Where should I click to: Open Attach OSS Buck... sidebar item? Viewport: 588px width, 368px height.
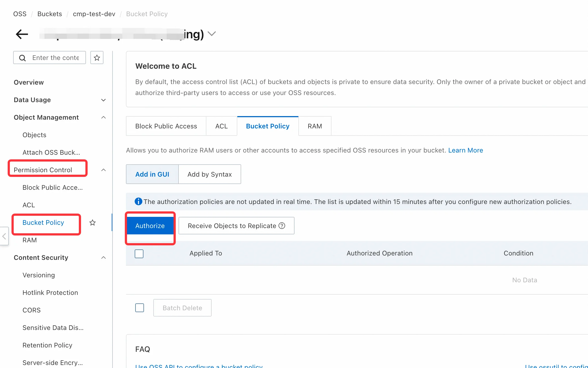(51, 153)
